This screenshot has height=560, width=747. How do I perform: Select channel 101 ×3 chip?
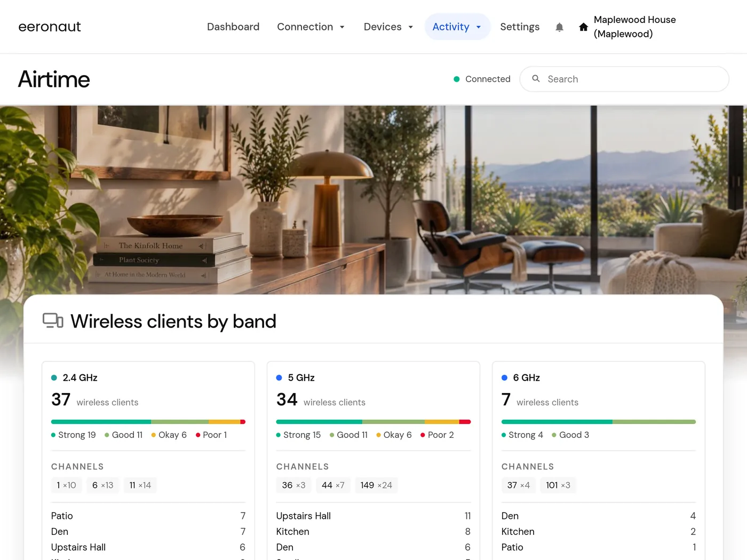[x=558, y=485]
